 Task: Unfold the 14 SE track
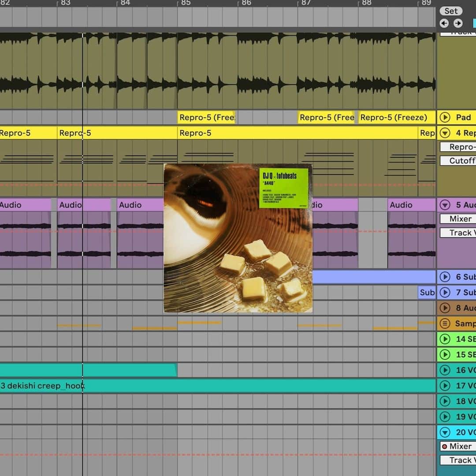445,339
